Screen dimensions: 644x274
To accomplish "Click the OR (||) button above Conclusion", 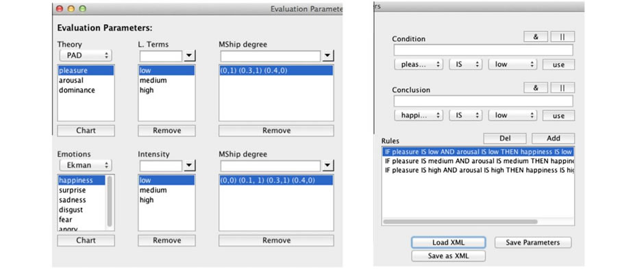I will pos(562,88).
